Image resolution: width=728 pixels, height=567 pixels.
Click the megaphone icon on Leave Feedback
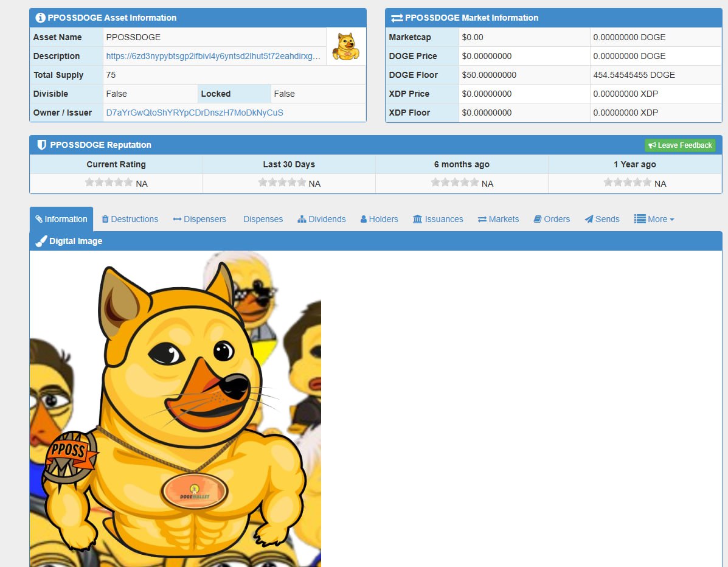[653, 145]
